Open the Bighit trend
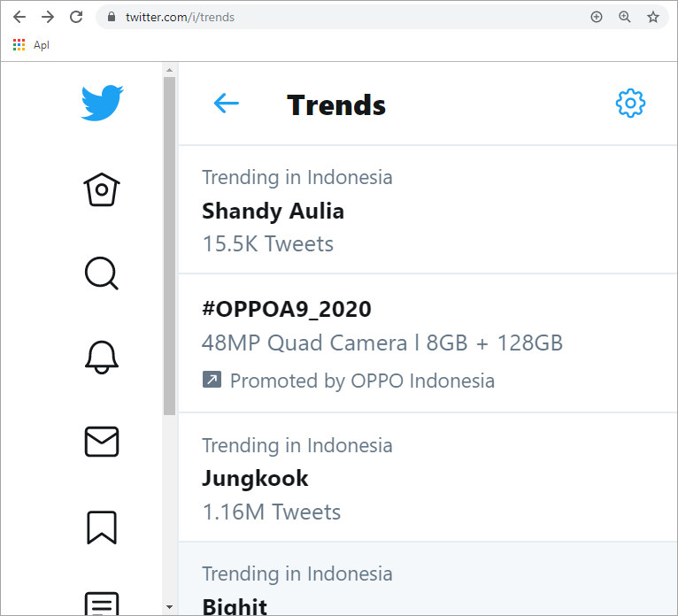678x616 pixels. click(x=428, y=579)
